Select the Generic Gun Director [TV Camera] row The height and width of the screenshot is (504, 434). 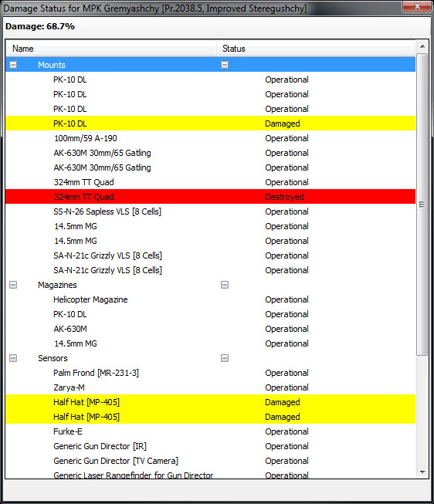pos(210,461)
